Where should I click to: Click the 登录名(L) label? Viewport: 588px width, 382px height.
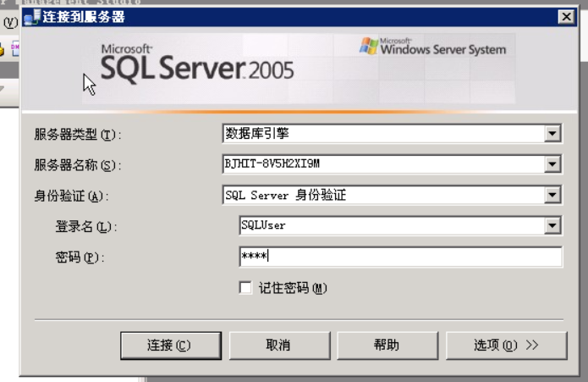pyautogui.click(x=86, y=227)
